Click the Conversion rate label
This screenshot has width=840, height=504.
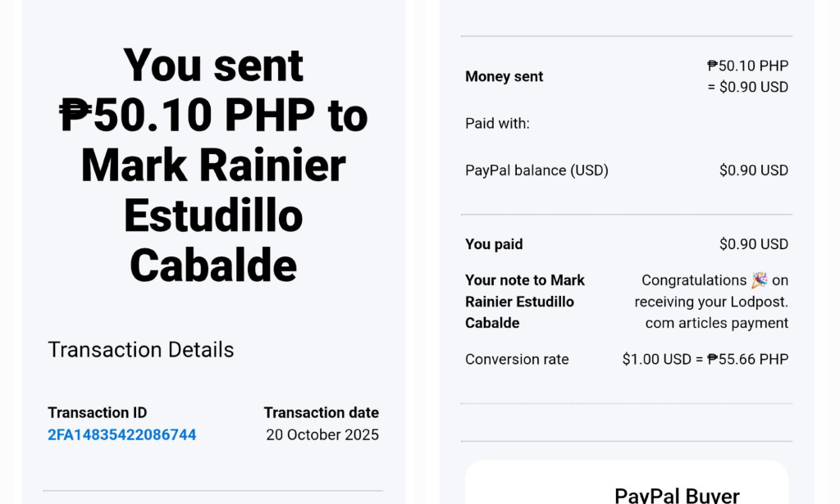pyautogui.click(x=517, y=359)
